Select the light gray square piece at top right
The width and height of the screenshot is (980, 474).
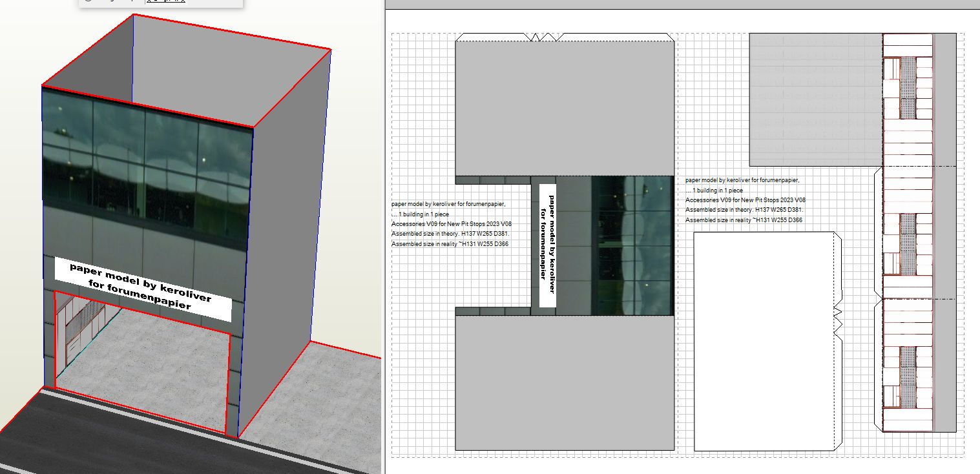point(815,100)
